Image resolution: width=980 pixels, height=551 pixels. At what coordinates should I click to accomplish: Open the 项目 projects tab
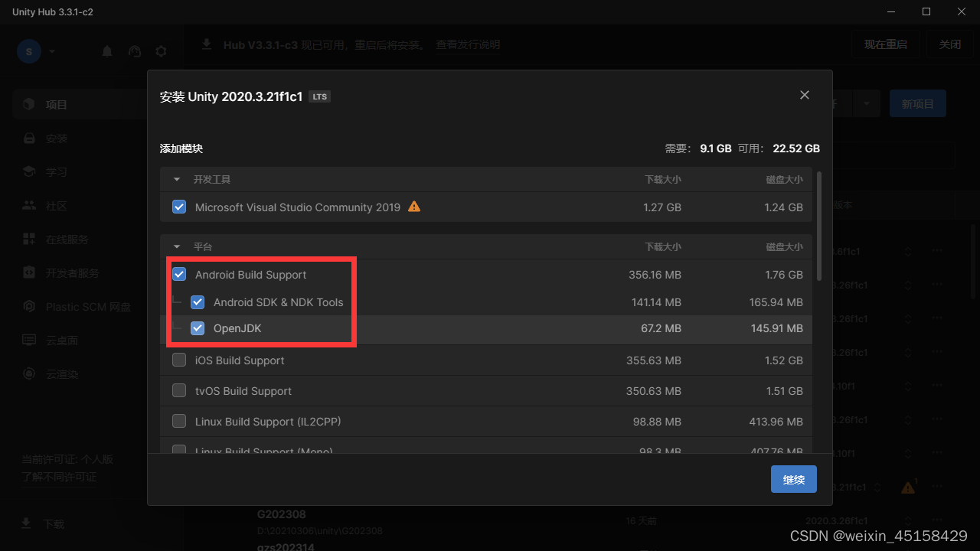click(x=92, y=105)
